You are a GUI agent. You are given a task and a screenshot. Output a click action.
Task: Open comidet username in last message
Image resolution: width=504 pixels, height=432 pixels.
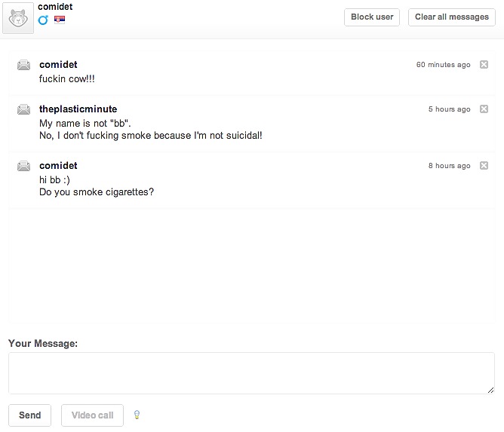pyautogui.click(x=58, y=166)
